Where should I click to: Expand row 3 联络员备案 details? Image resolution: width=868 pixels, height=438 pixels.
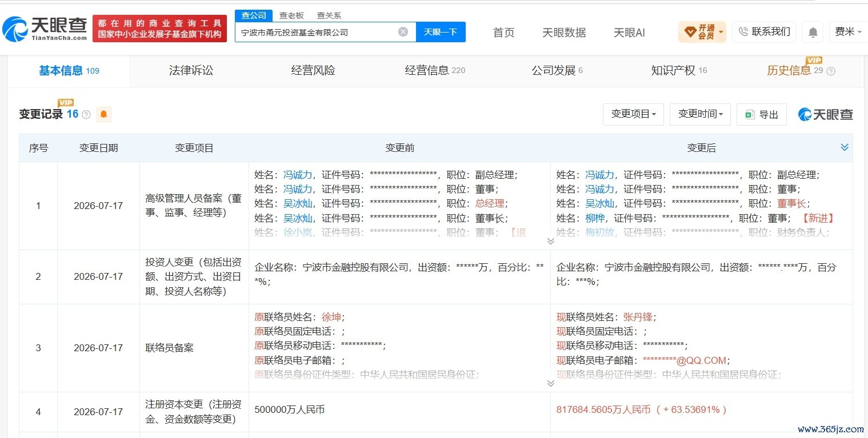[550, 383]
